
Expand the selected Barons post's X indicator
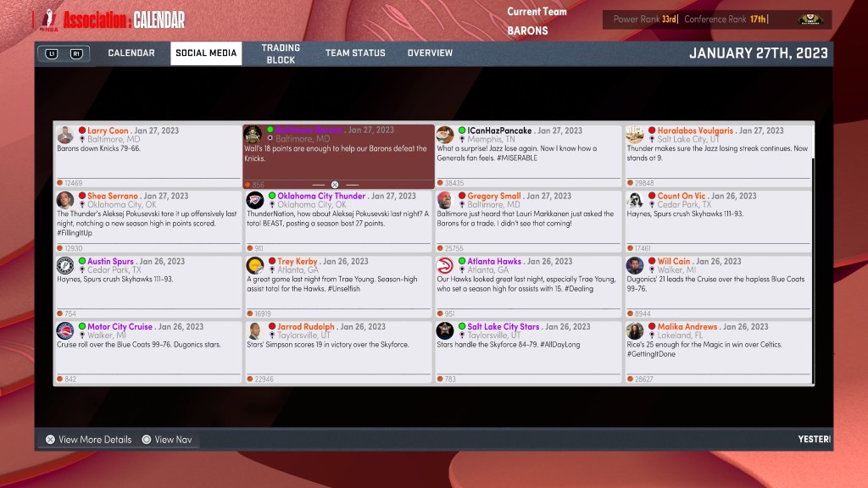(x=335, y=184)
